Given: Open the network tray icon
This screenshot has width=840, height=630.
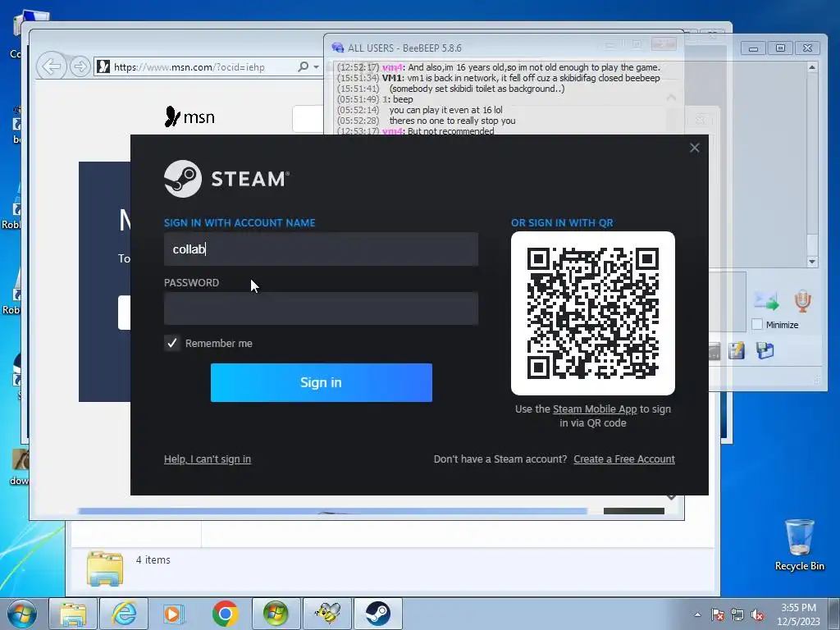Looking at the screenshot, I should point(737,614).
